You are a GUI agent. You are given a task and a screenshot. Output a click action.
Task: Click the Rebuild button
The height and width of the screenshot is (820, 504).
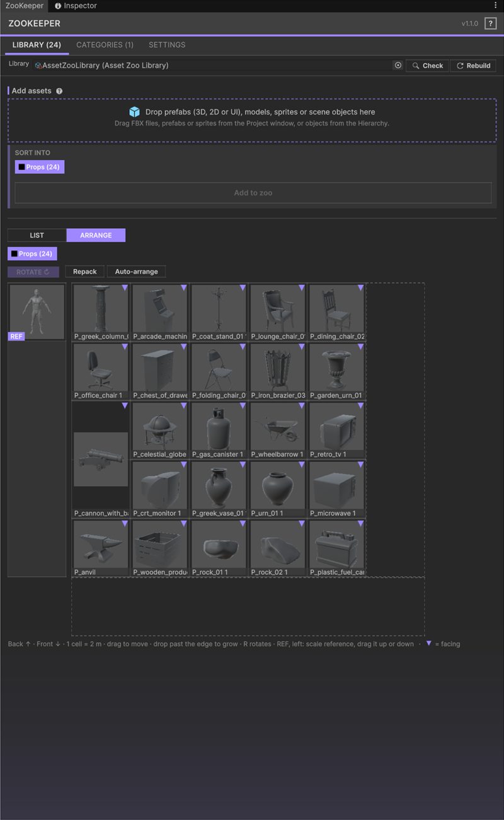[x=474, y=66]
